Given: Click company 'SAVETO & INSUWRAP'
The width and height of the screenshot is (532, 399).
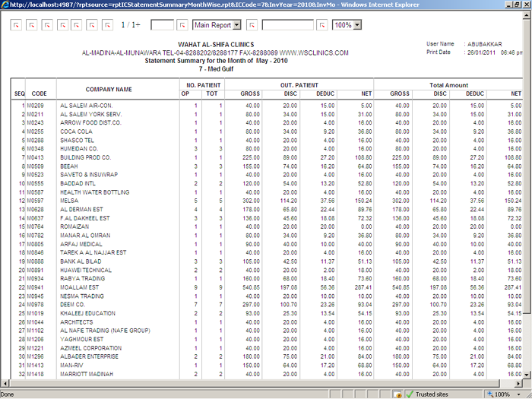Looking at the screenshot, I should coord(89,175).
